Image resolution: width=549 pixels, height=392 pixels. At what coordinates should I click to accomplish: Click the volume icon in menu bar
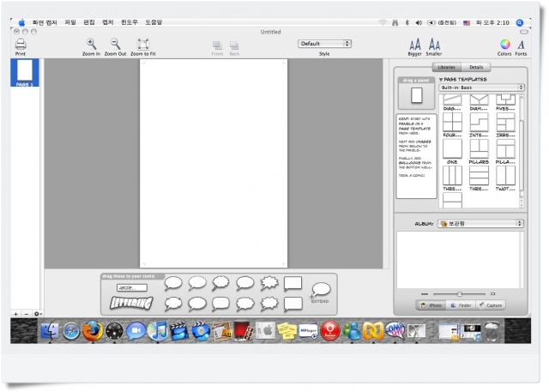[x=419, y=23]
